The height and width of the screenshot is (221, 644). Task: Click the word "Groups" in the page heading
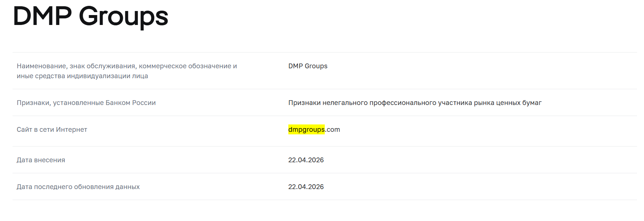tap(123, 17)
